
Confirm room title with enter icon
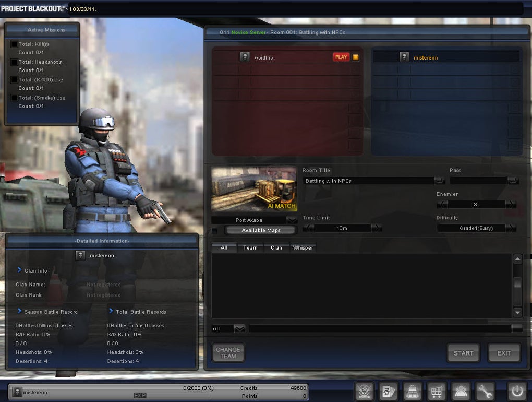440,180
